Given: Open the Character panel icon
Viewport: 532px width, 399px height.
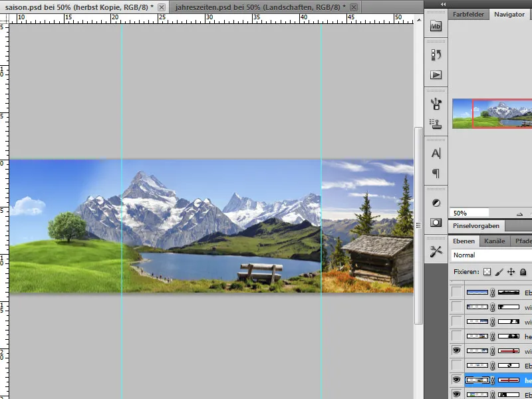Looking at the screenshot, I should 436,154.
